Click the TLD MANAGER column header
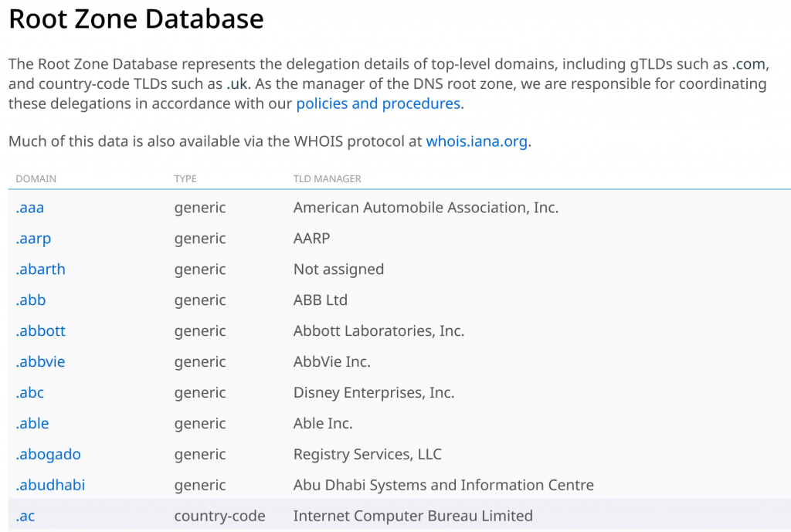Image resolution: width=791 pixels, height=532 pixels. tap(327, 178)
